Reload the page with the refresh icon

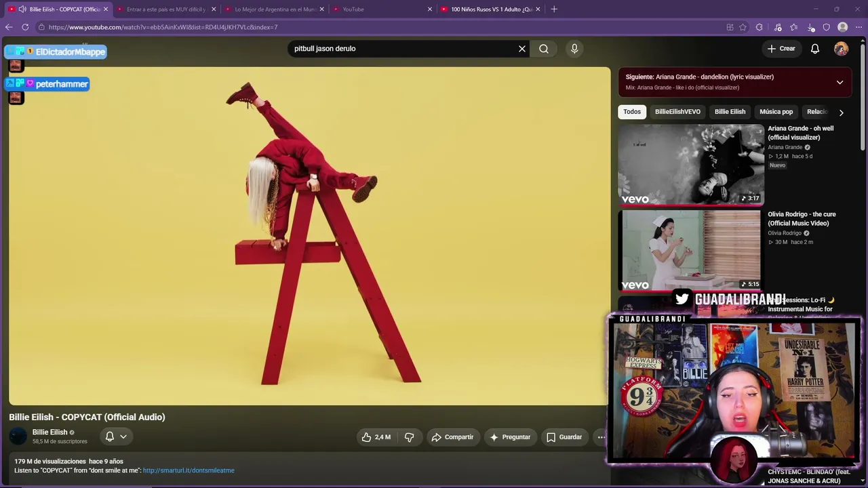[25, 27]
